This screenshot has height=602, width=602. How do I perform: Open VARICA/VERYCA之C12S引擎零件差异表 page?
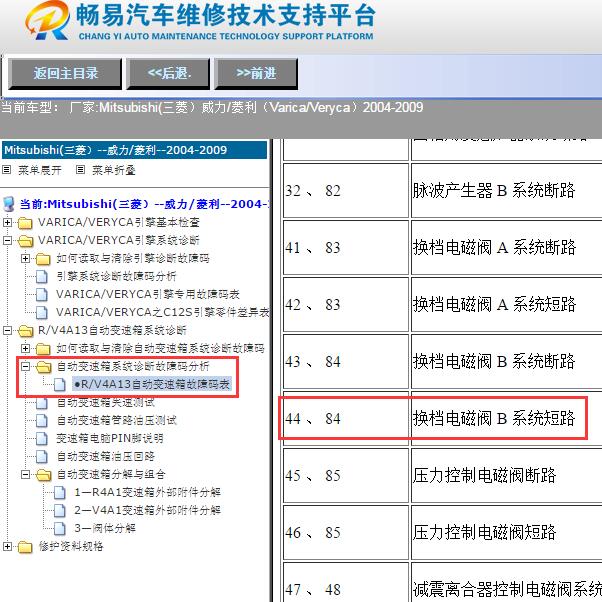click(x=163, y=313)
